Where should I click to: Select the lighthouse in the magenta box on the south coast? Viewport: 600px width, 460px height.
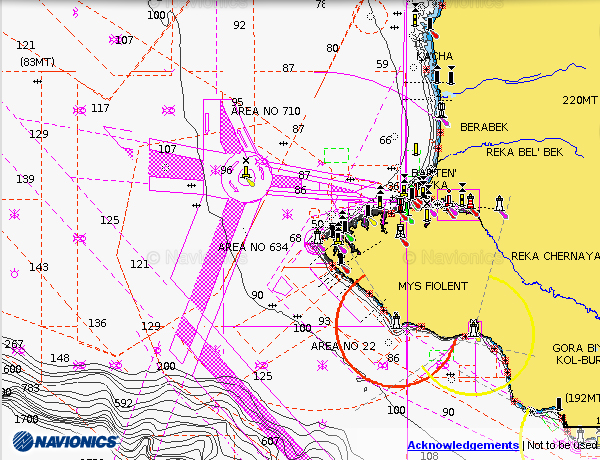point(474,329)
